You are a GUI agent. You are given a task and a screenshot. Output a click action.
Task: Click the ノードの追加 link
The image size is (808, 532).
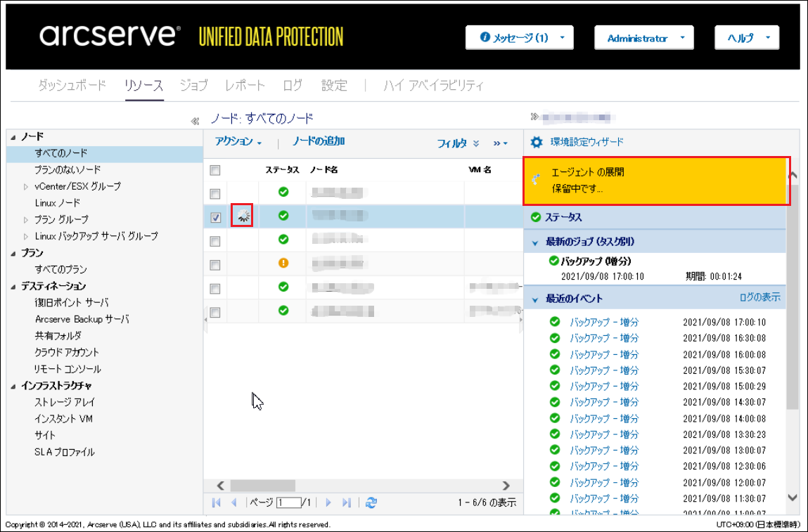click(x=319, y=141)
